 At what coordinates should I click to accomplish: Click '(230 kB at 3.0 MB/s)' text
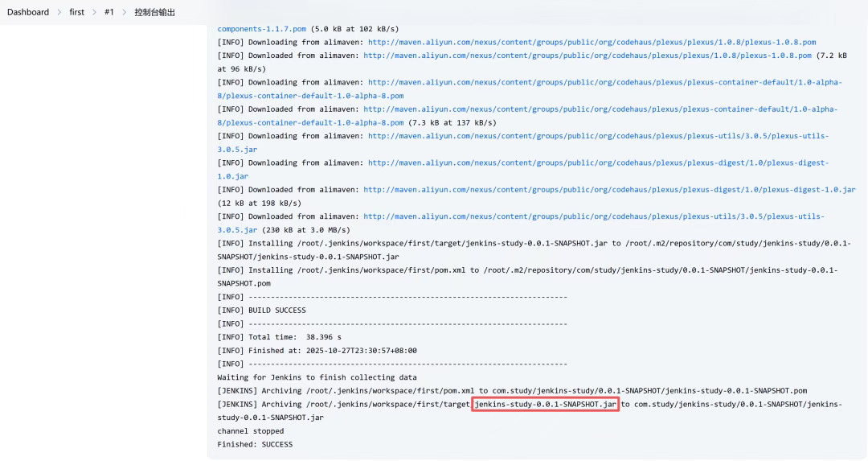click(306, 230)
